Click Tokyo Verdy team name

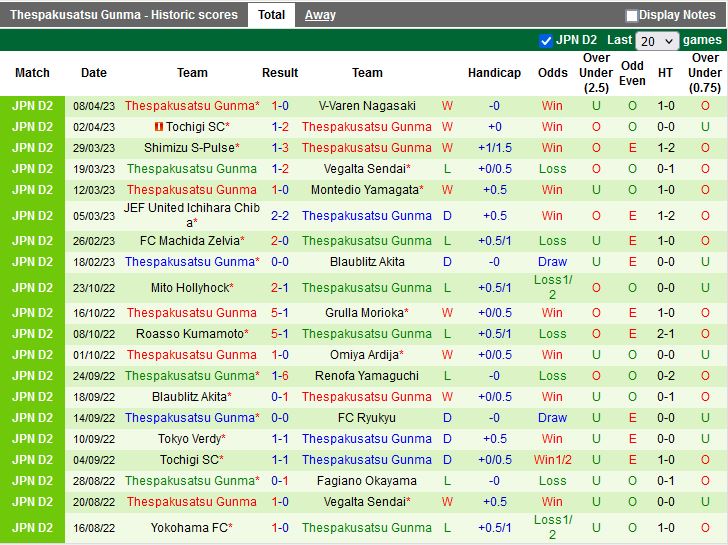[189, 439]
